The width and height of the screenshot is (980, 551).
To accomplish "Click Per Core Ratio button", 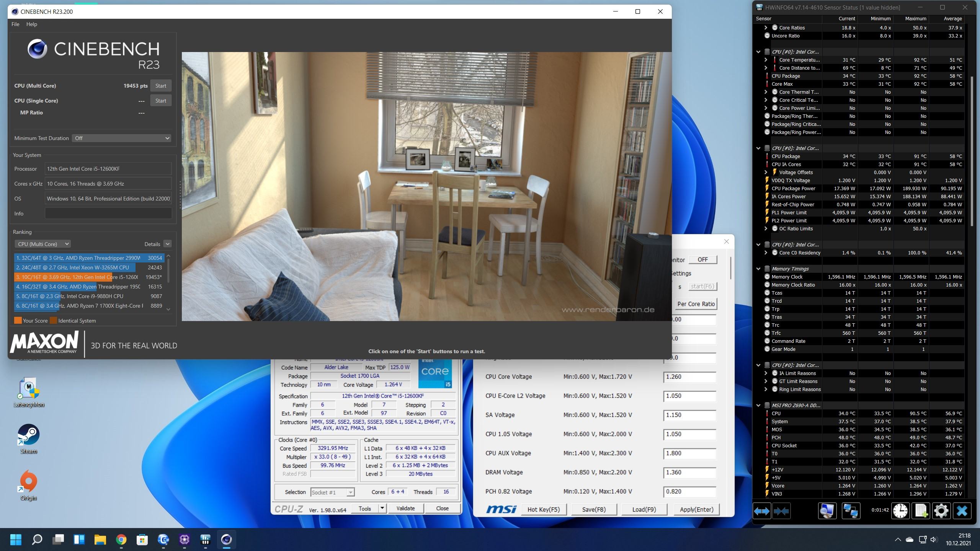I will tap(696, 304).
